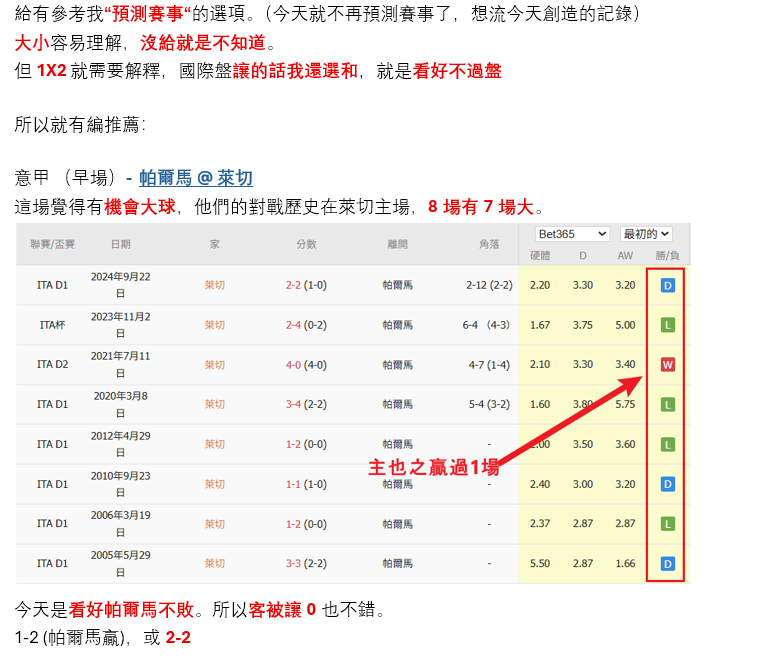
Task: Click the D badge in the 2005 match row
Action: 667,564
